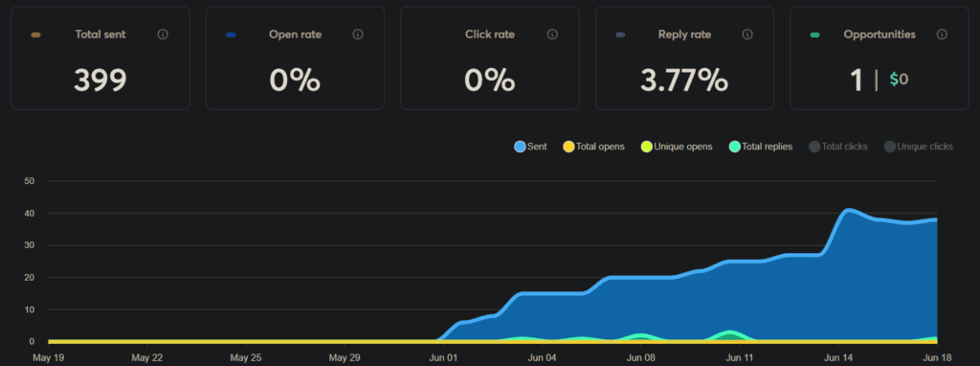Click the May 22 x-axis label
The height and width of the screenshot is (366, 980).
click(x=146, y=358)
